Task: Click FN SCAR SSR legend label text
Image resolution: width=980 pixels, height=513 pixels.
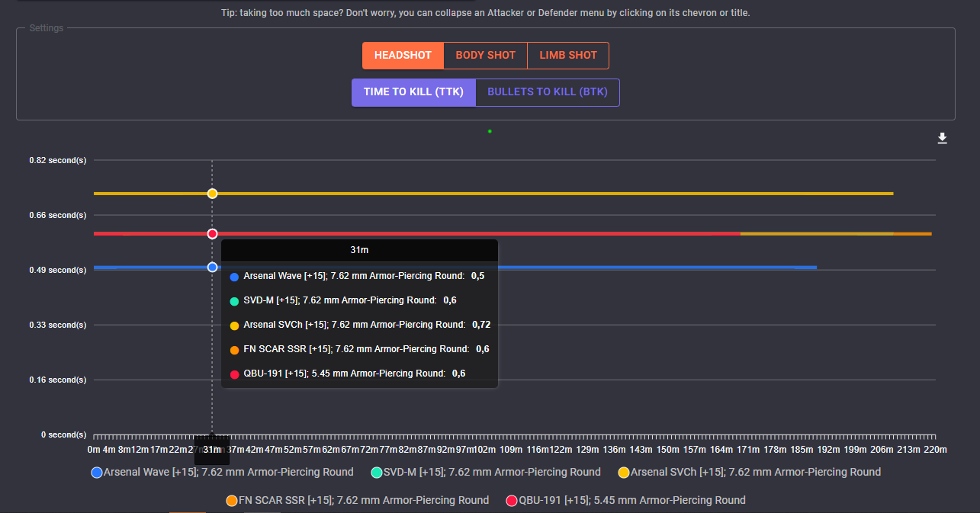Action: pos(364,500)
